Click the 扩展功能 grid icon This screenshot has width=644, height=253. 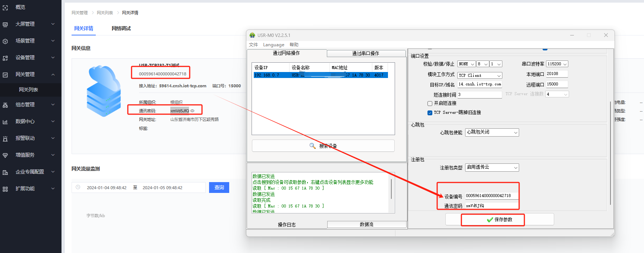click(x=5, y=189)
